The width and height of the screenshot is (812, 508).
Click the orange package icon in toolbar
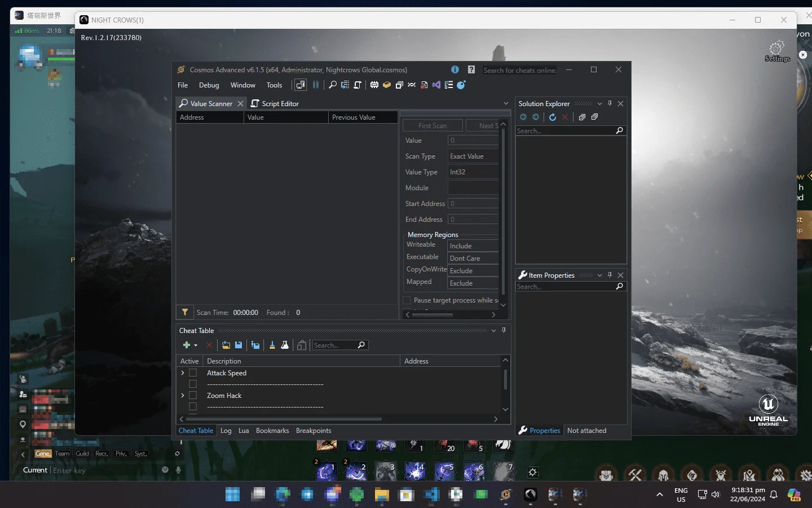(x=387, y=85)
